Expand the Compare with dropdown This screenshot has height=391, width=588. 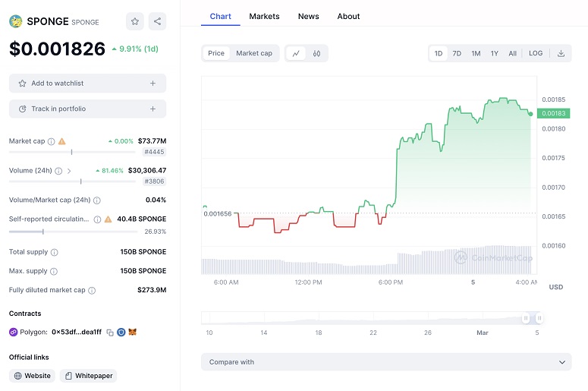pyautogui.click(x=386, y=362)
